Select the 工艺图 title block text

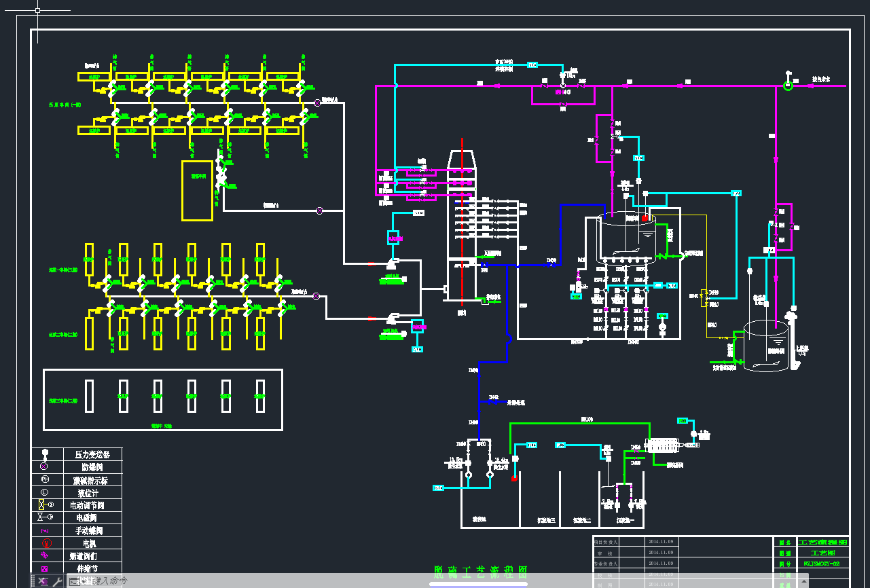click(822, 553)
